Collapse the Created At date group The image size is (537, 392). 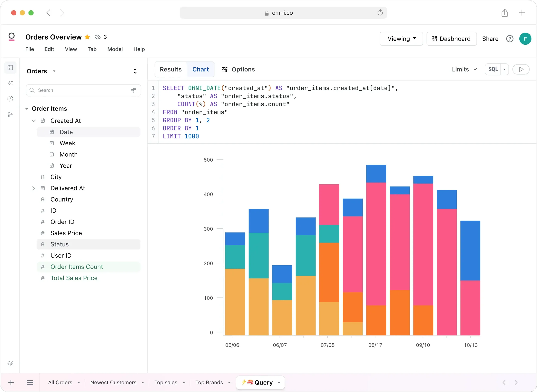click(34, 121)
